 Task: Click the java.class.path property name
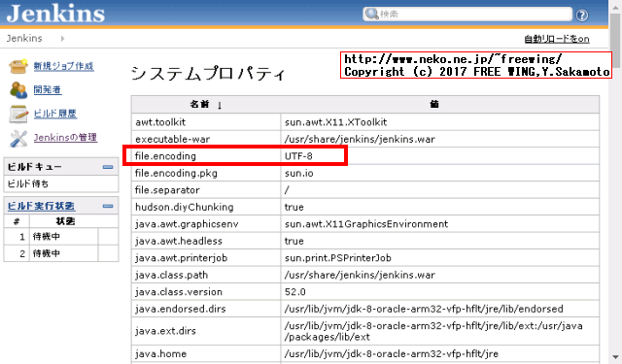coord(171,275)
